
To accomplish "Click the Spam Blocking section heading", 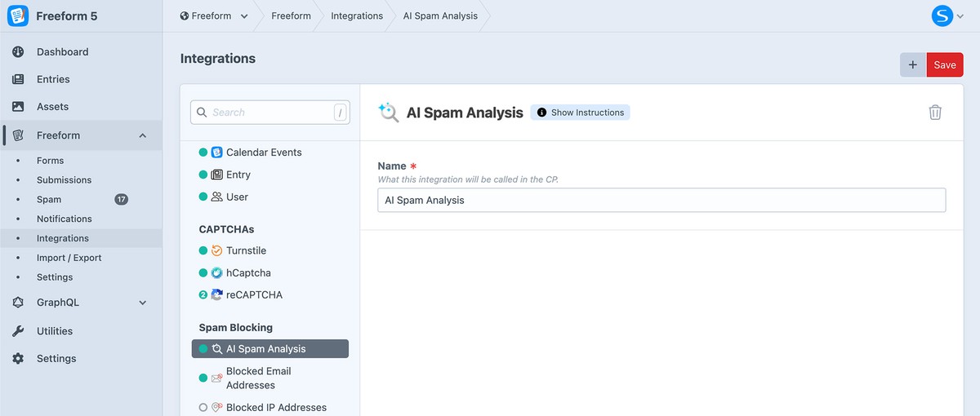I will [x=236, y=328].
